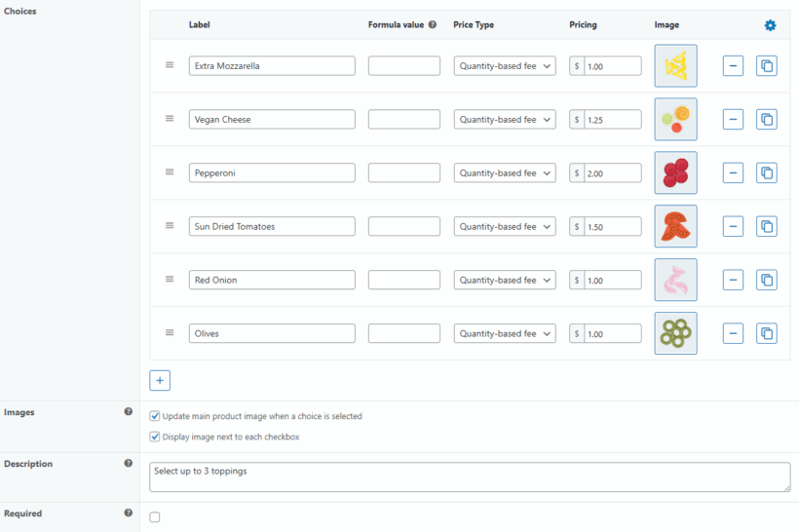Add a new choice with plus button
Viewport: 799px width, 532px height.
(x=160, y=380)
